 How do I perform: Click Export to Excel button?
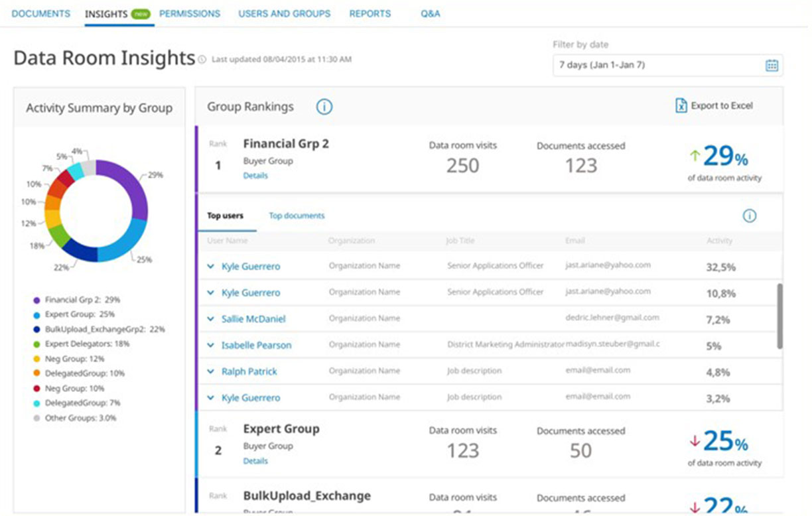721,105
